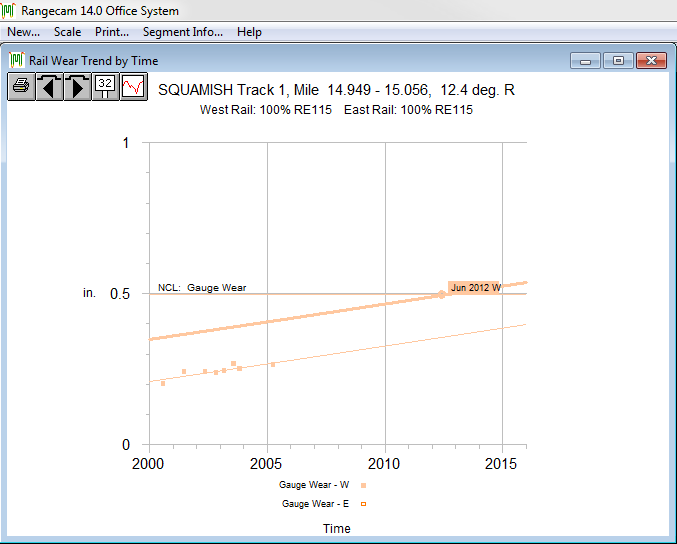Click the Rail Wear Trend window icon
This screenshot has height=544, width=677.
(x=17, y=61)
